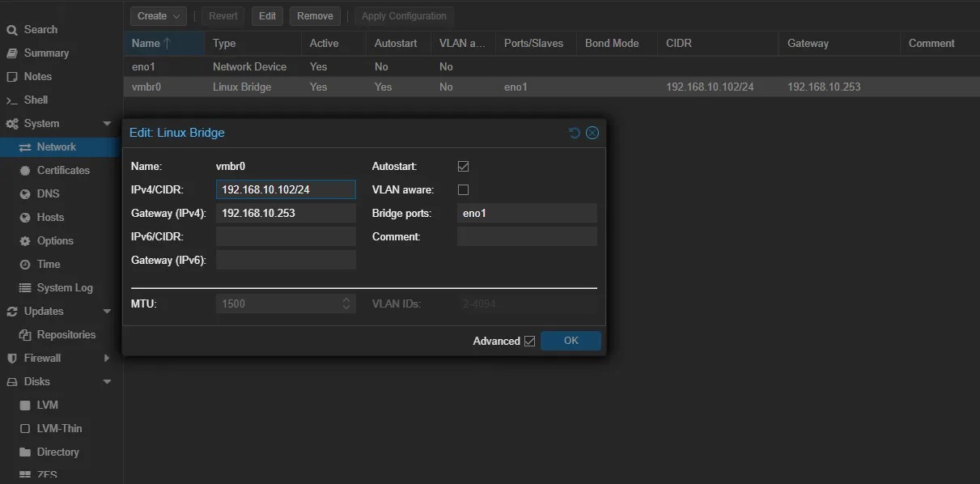Click the Repositories files icon
Screen dimensions: 980x484
25,335
